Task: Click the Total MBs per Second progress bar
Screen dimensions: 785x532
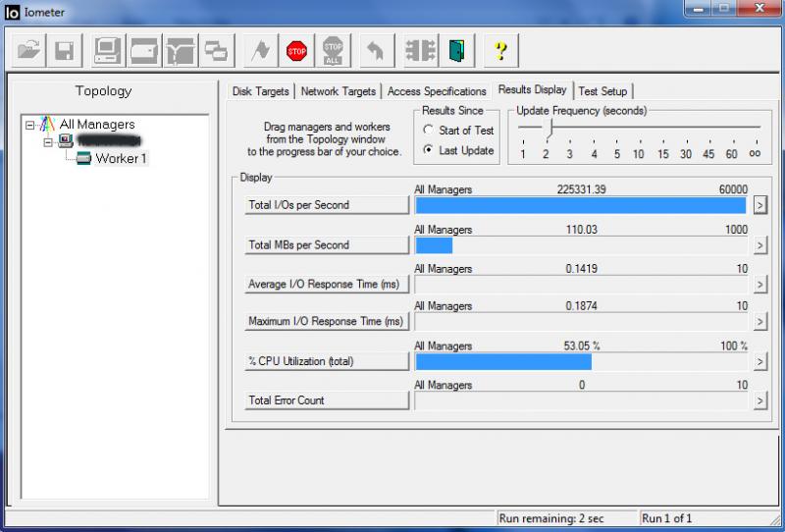Action: tap(581, 245)
